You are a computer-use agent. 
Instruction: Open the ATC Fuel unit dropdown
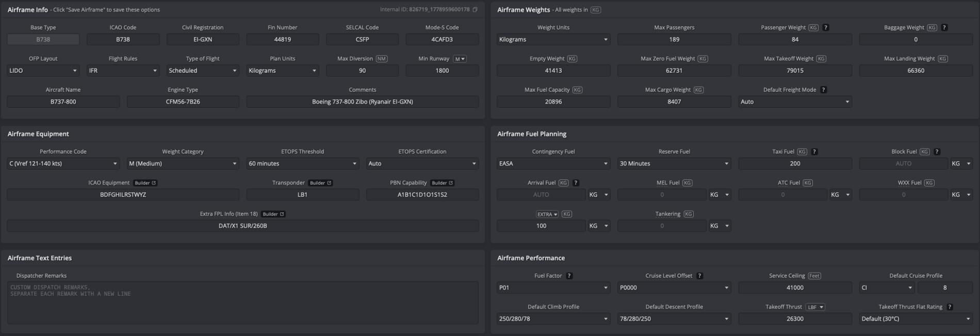coord(840,195)
